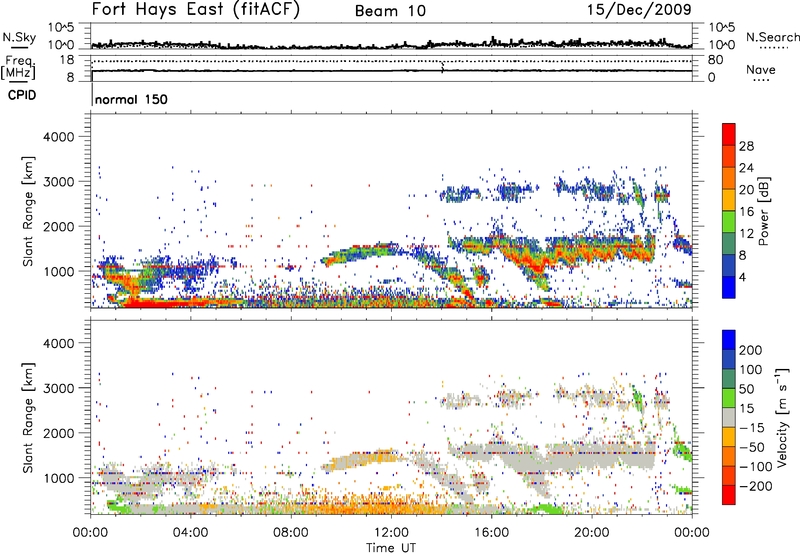Click the '28' Power colorbar tick value
800x554 pixels.
(x=746, y=146)
